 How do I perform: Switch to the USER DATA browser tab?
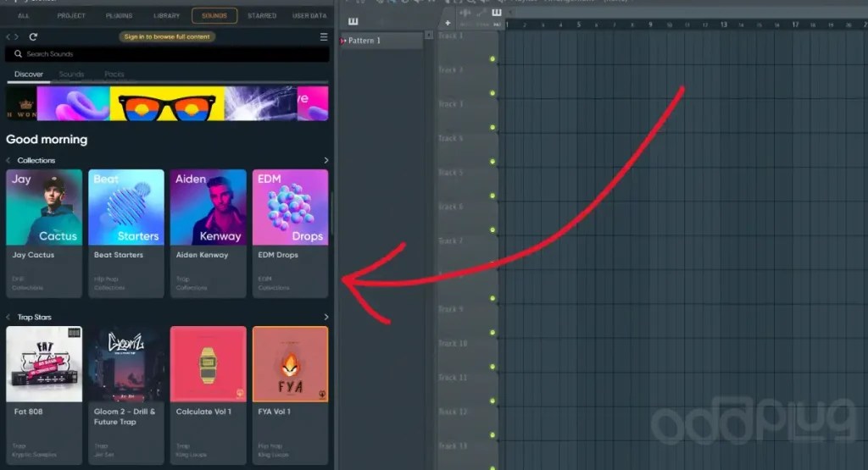pyautogui.click(x=309, y=16)
